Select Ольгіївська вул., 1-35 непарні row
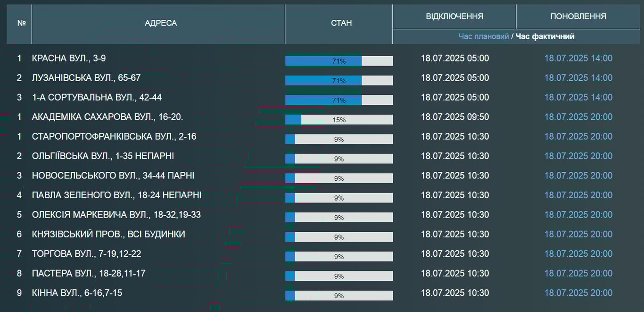644x312 pixels. tap(103, 156)
